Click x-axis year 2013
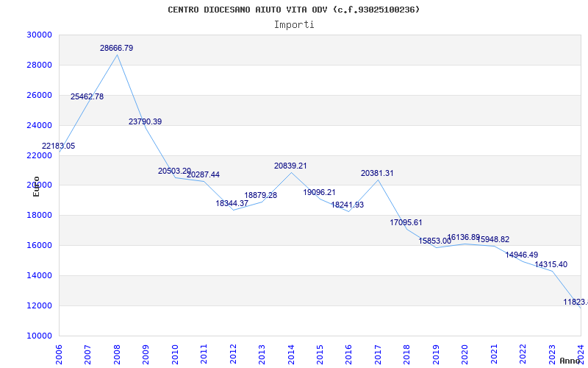Viewport: 588px width, 368px height. [262, 355]
